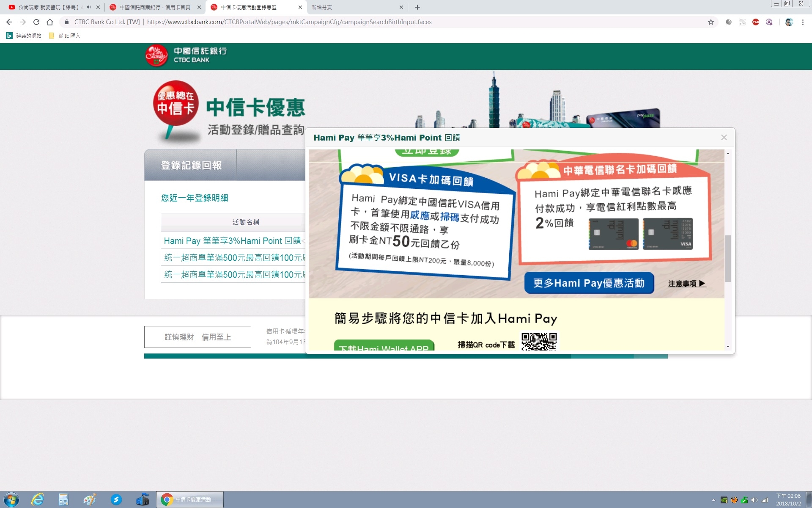This screenshot has width=812, height=508.
Task: Open first 統一超商單筆滿500元 activity row
Action: pos(234,257)
